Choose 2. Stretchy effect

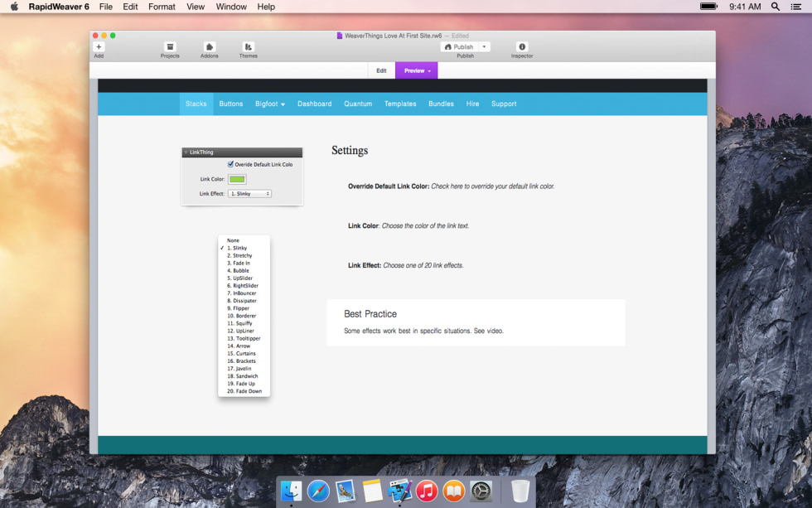[x=244, y=255]
